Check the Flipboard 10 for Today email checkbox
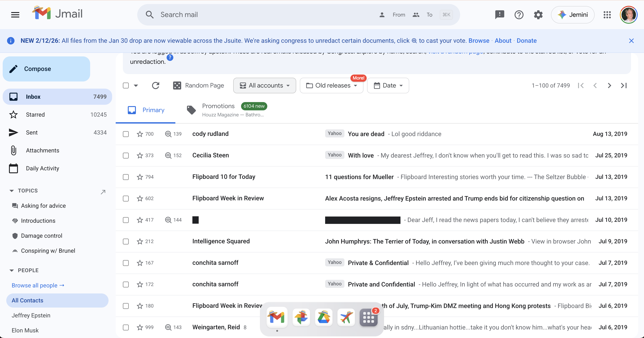The height and width of the screenshot is (338, 644). pos(126,177)
